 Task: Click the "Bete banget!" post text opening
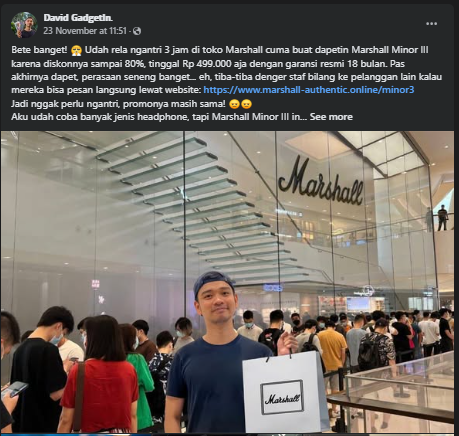coord(39,50)
